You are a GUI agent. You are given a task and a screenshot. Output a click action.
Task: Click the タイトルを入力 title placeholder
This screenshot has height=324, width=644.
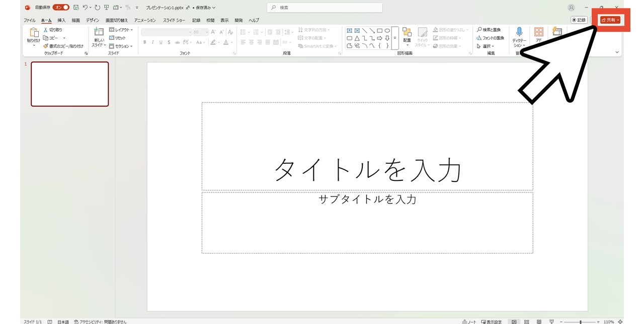pos(367,147)
